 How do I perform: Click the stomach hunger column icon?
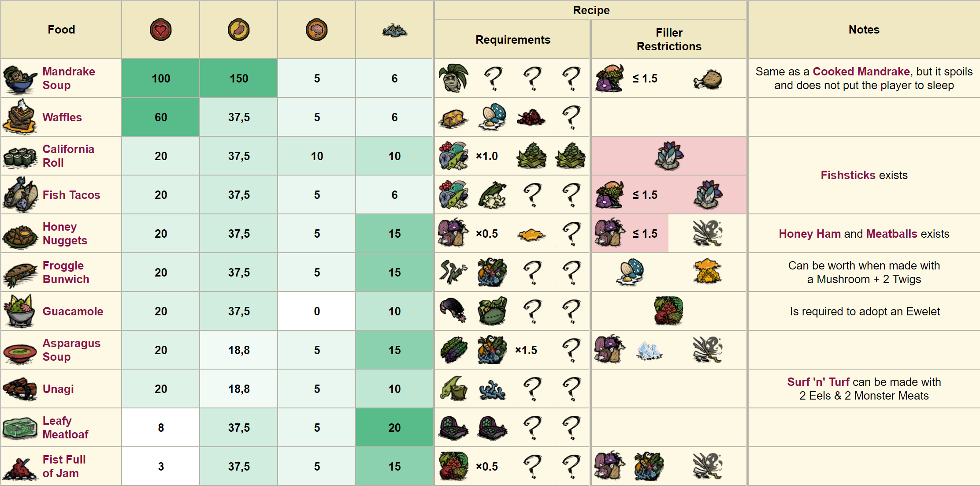(238, 30)
